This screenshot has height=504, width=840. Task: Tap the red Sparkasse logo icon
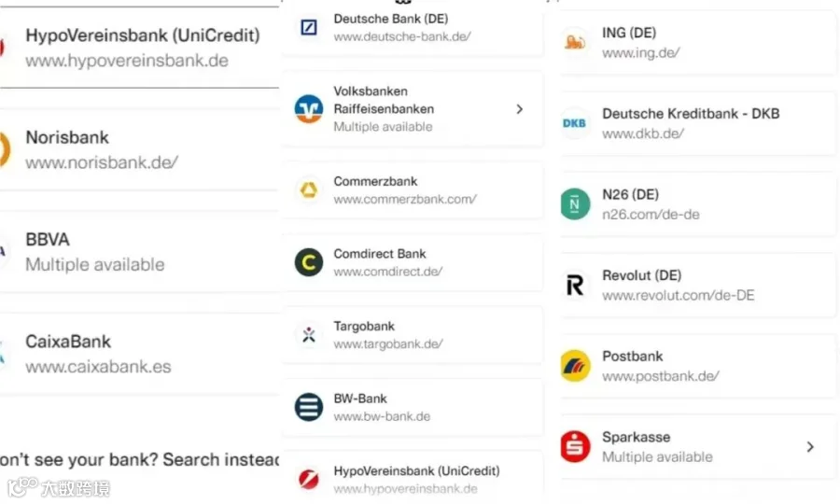coord(575,447)
